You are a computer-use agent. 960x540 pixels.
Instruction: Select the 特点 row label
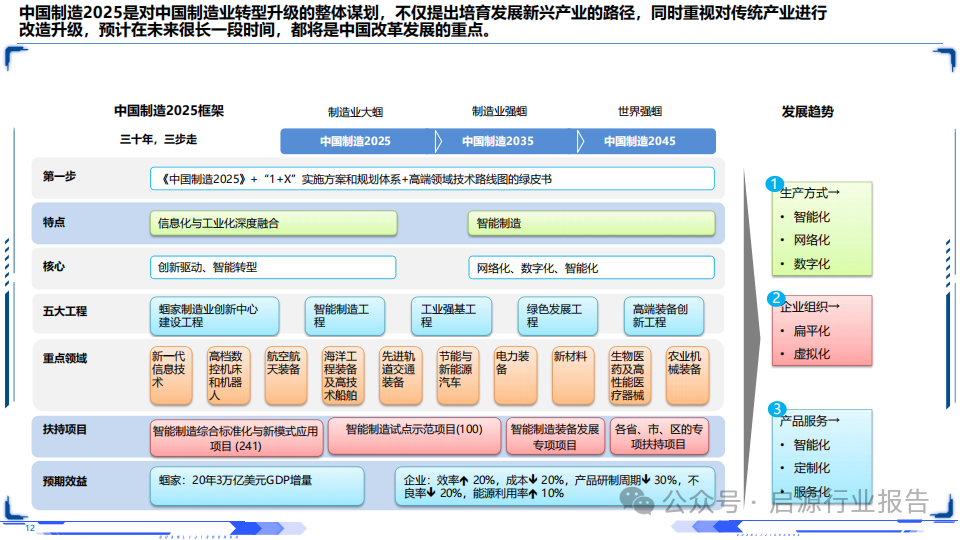click(54, 222)
